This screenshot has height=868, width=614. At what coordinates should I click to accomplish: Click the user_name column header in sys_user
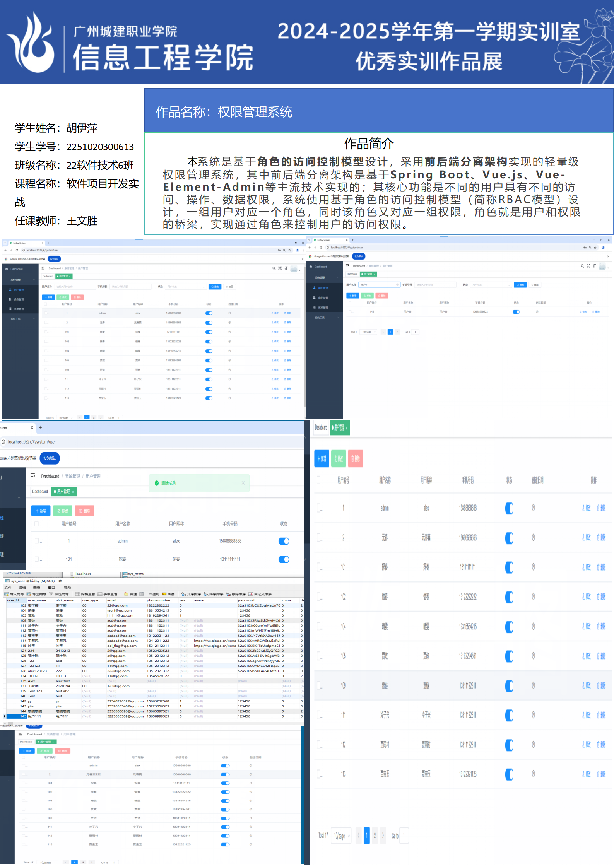point(37,600)
